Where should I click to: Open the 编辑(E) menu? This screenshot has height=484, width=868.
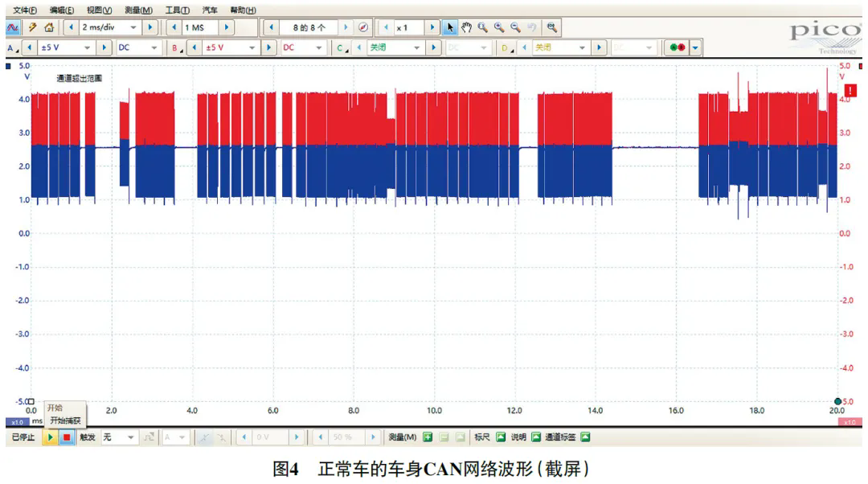61,10
